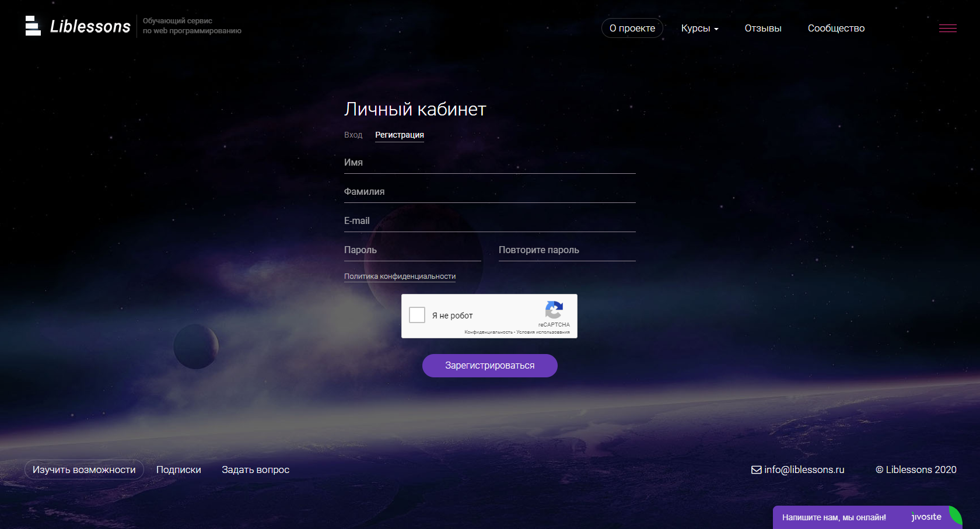Focus the Имя input field
The width and height of the screenshot is (980, 529).
[x=490, y=163]
